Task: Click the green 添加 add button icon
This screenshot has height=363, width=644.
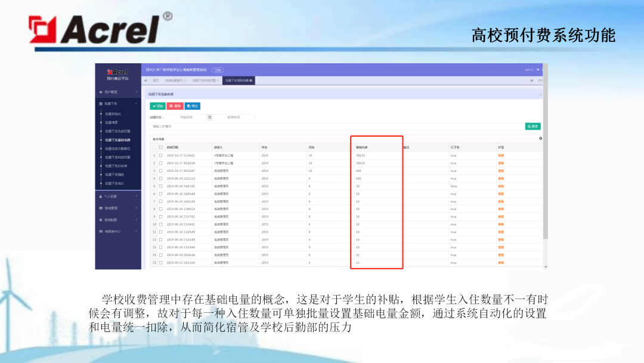Action: pyautogui.click(x=154, y=106)
